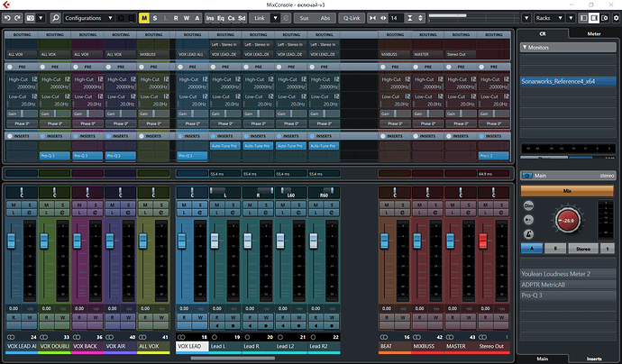
Task: Deactivate all mute states with the yellow M button
Action: pyautogui.click(x=145, y=18)
